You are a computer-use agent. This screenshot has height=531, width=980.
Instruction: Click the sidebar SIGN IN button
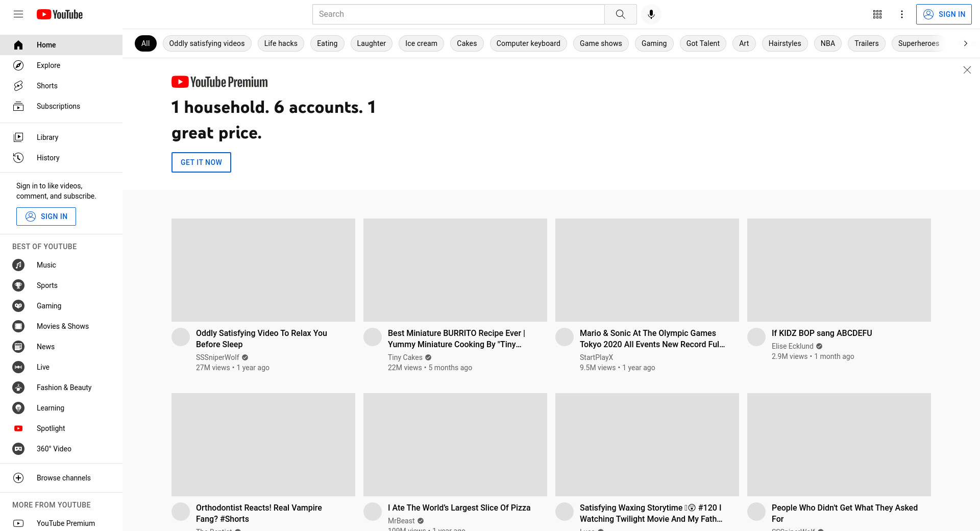(x=46, y=216)
